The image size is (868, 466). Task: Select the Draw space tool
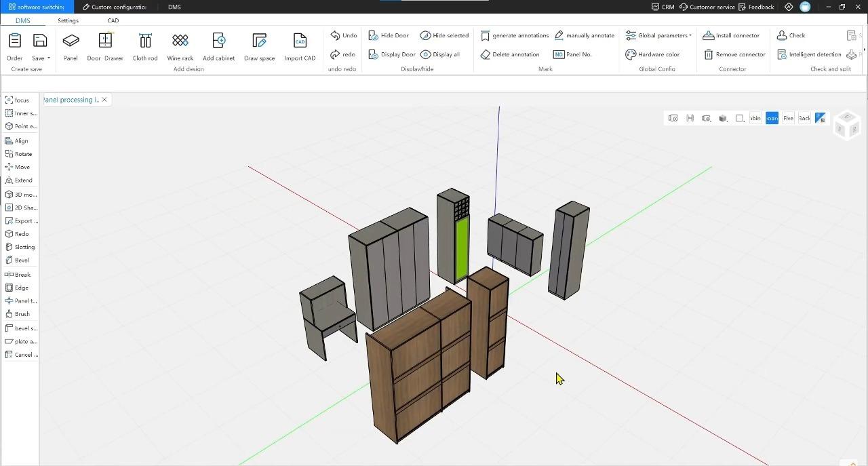click(260, 46)
